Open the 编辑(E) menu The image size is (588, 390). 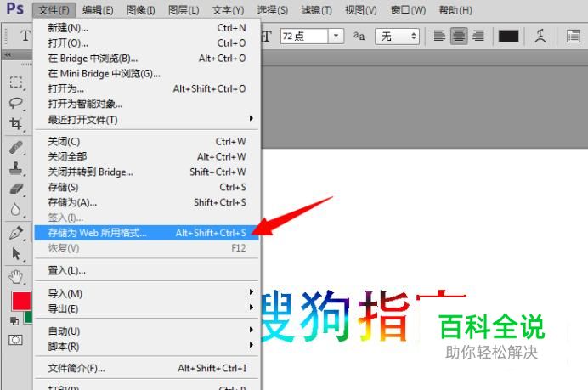click(x=98, y=10)
